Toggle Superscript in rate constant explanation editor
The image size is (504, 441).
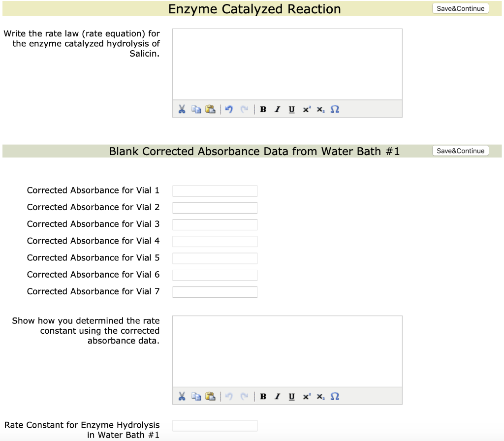coord(306,396)
